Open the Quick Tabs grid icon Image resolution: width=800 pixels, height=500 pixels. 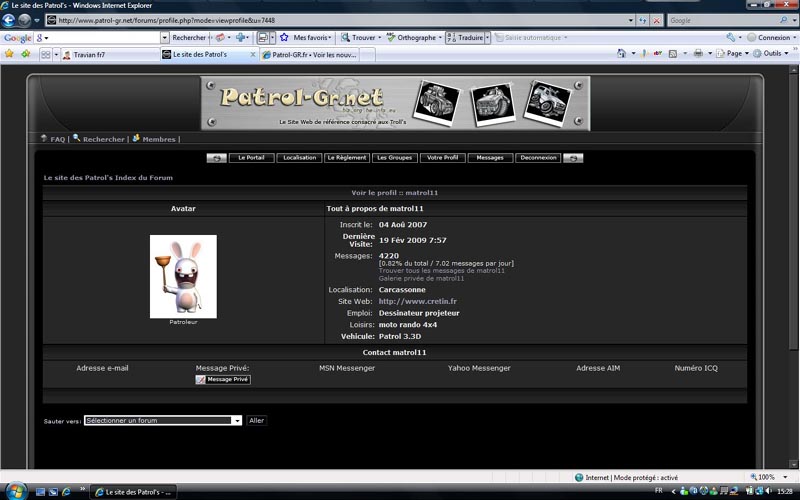point(45,55)
